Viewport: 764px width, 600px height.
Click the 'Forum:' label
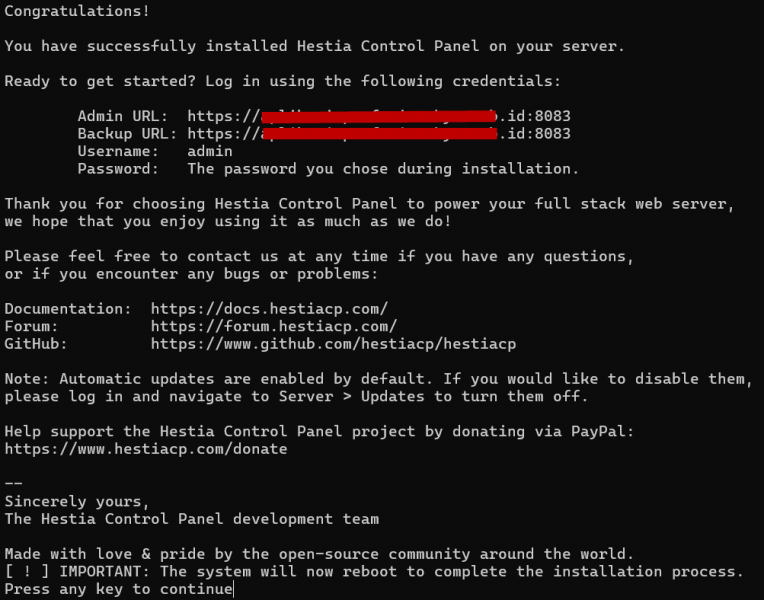tap(31, 327)
